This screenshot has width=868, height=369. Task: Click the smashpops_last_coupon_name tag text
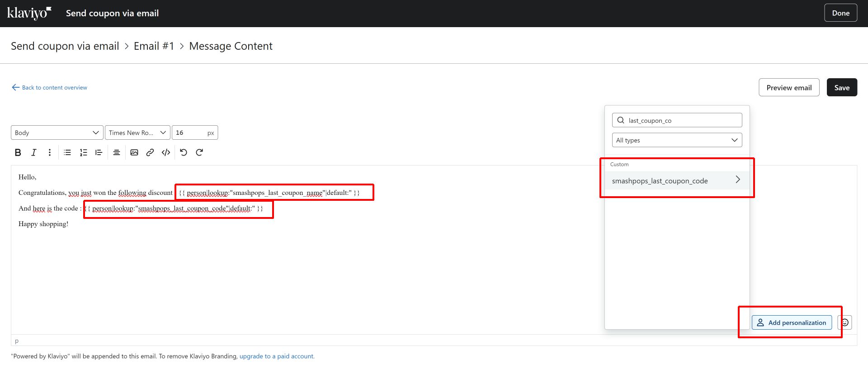pos(269,193)
